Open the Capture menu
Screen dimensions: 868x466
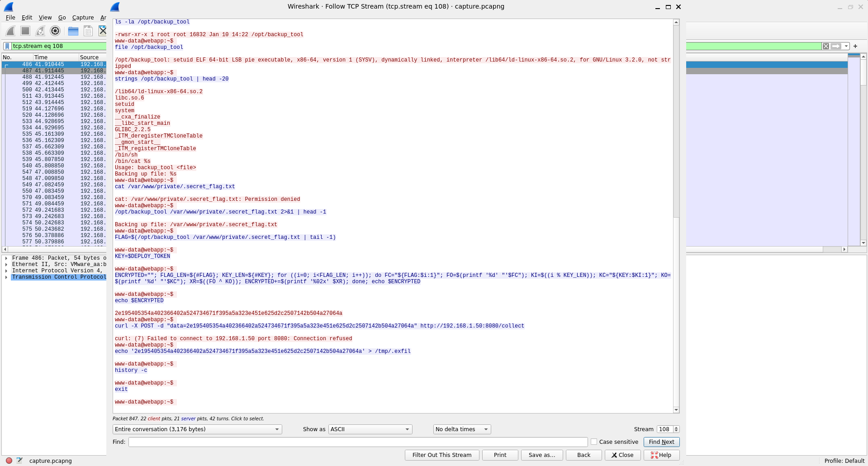pos(83,18)
